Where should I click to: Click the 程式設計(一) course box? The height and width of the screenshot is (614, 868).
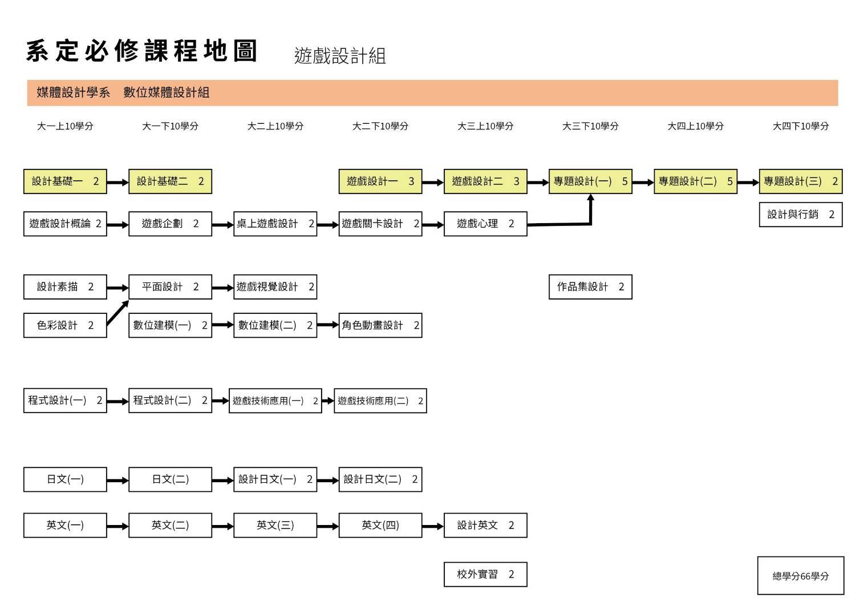point(65,401)
